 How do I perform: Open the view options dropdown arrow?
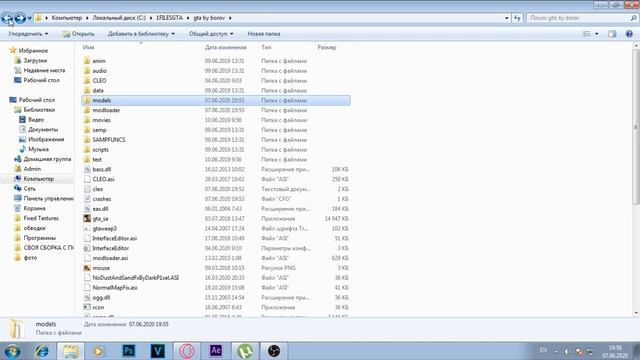coord(597,34)
